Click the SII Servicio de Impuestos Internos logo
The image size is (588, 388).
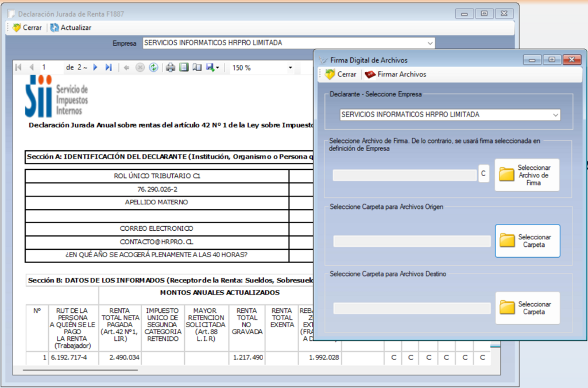tap(56, 96)
